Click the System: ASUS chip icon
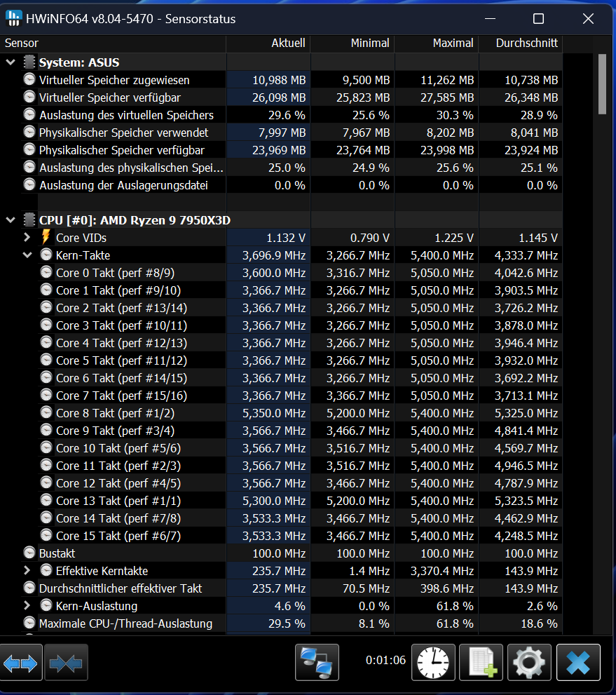Screen dimensions: 616x695 [x=29, y=62]
